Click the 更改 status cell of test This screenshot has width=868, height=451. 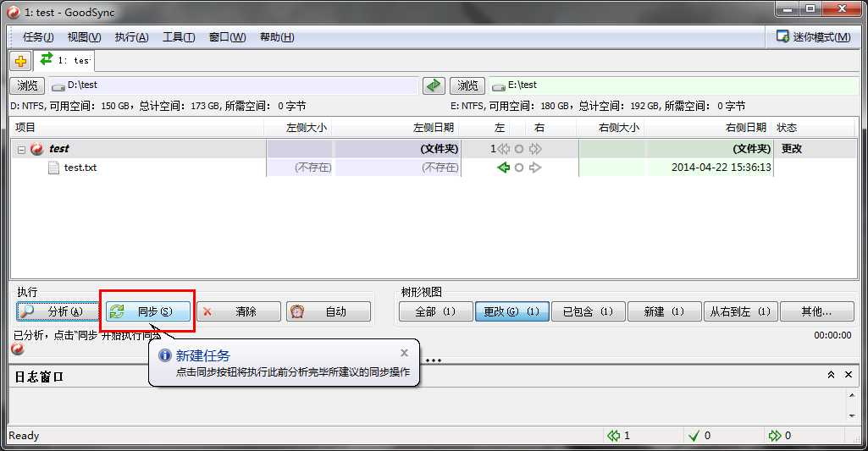792,149
